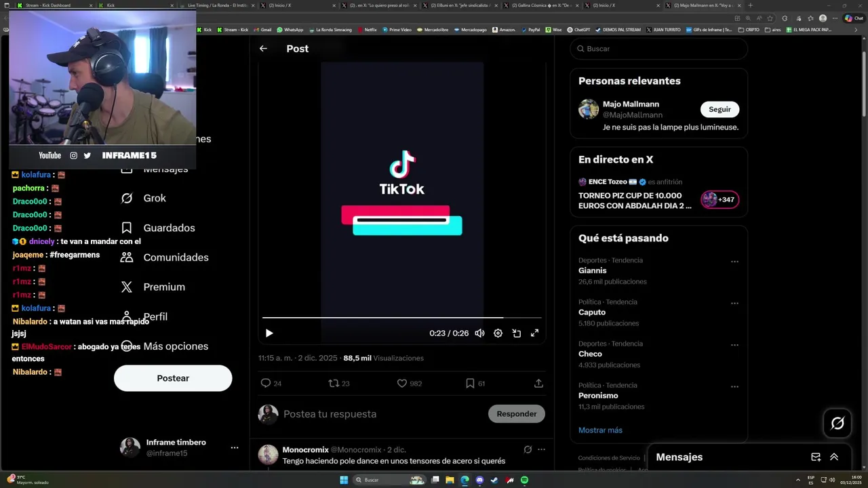Open Steam from taskbar
868x488 pixels.
[x=494, y=481]
